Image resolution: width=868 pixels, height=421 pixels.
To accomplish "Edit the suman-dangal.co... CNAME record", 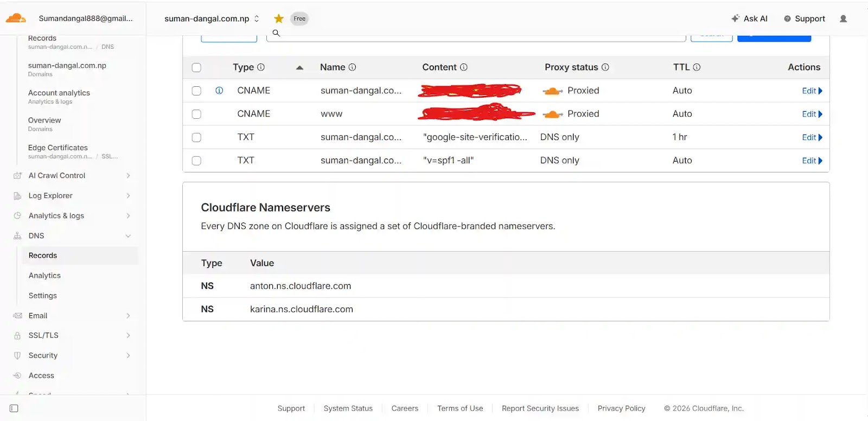I will coord(812,91).
